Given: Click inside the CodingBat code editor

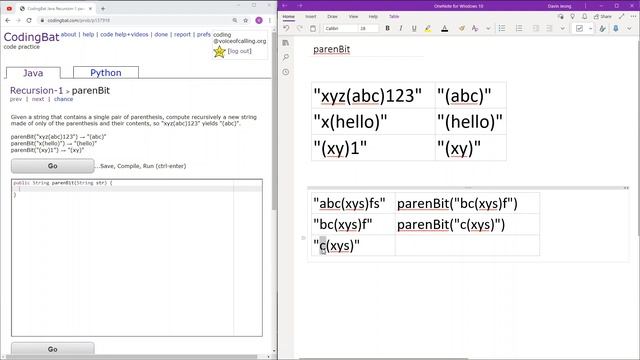Looking at the screenshot, I should pos(137,258).
